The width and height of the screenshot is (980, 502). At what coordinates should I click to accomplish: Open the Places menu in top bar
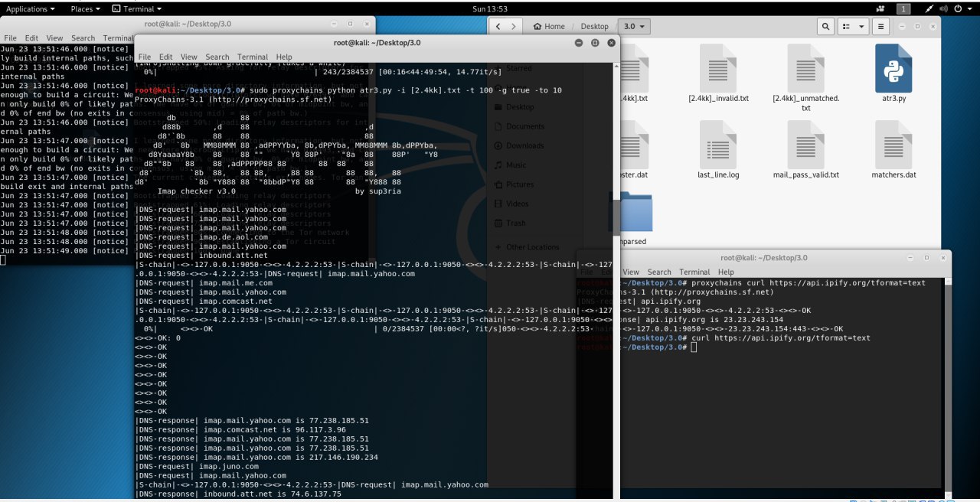(x=86, y=8)
